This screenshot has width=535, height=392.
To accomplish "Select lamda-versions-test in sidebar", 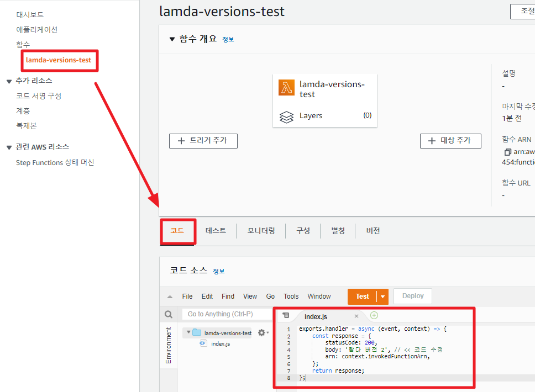I will tap(59, 60).
